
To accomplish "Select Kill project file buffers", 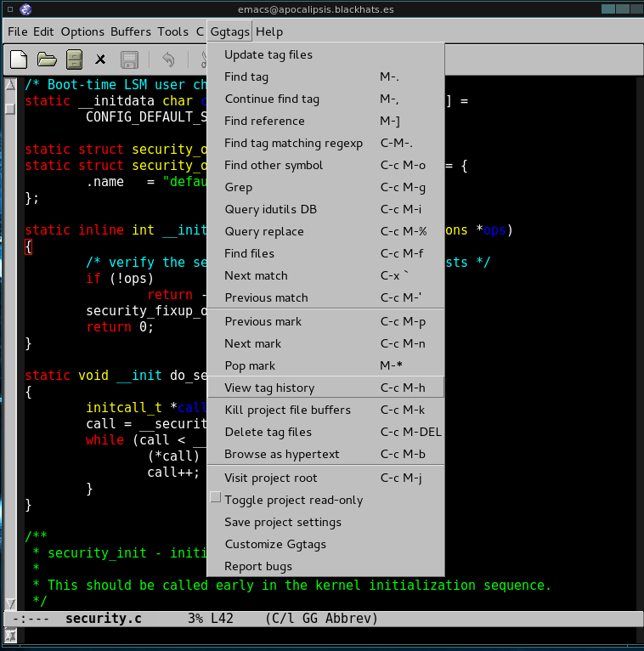I will (x=325, y=410).
